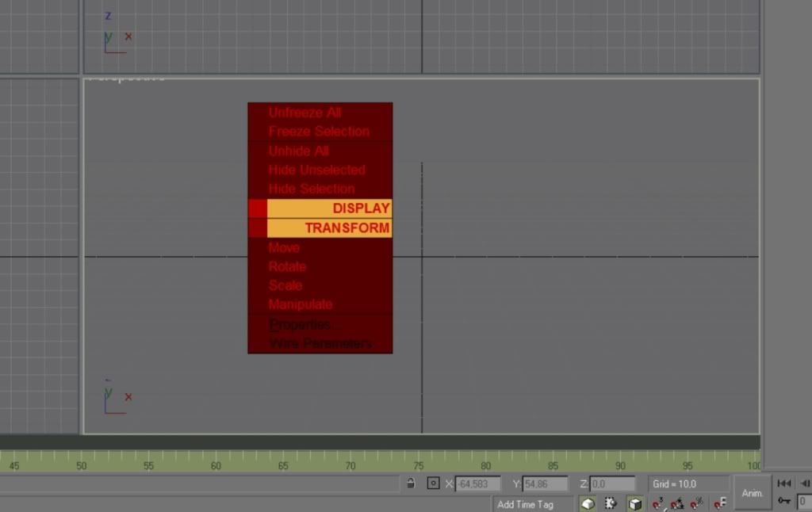Screen dimensions: 812x512
Task: Toggle the spinner snap magnet icon
Action: (x=720, y=503)
